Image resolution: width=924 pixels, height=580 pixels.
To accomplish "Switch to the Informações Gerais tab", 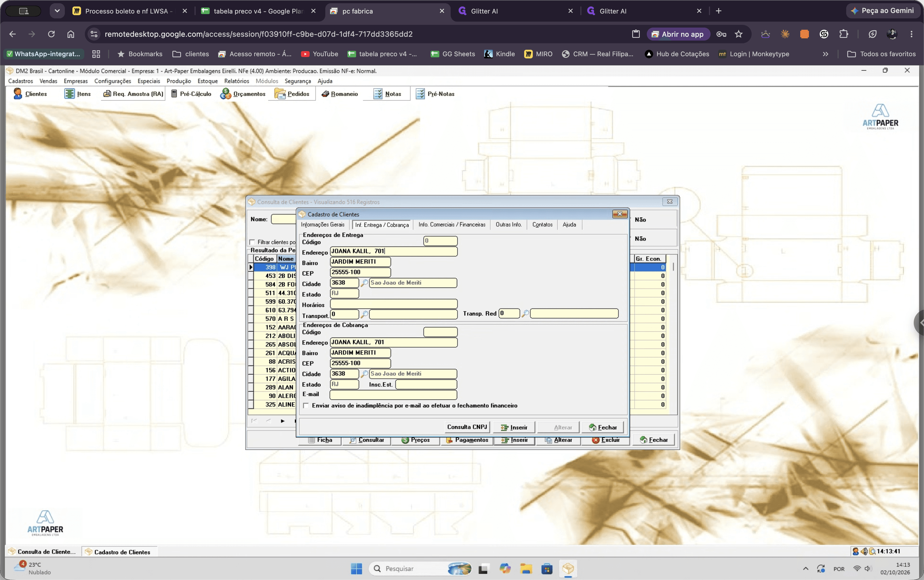I will pos(322,225).
